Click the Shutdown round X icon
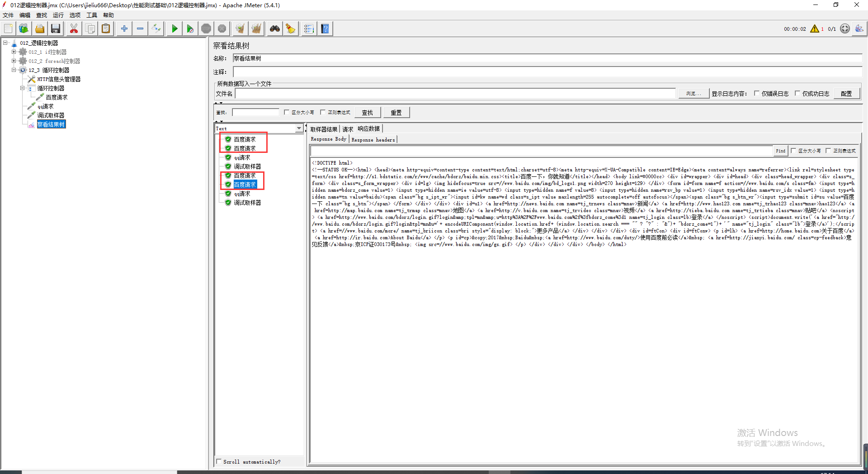The height and width of the screenshot is (474, 868). click(x=222, y=28)
